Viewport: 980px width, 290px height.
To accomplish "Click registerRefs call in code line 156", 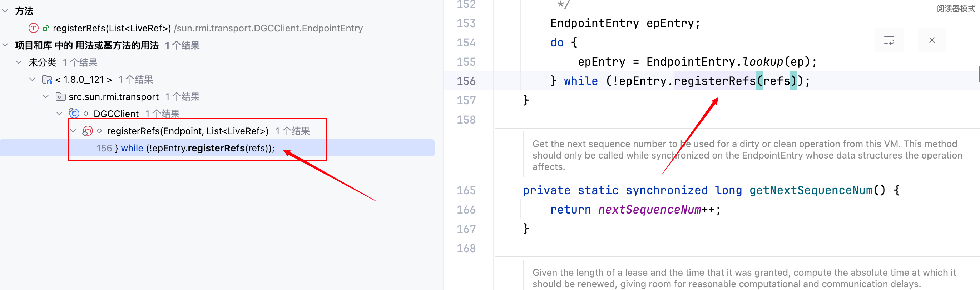I will [x=714, y=81].
